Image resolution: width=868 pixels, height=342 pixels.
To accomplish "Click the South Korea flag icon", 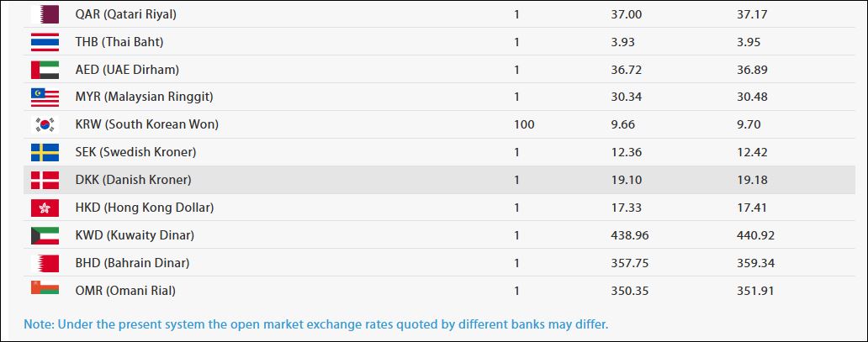I will (45, 124).
